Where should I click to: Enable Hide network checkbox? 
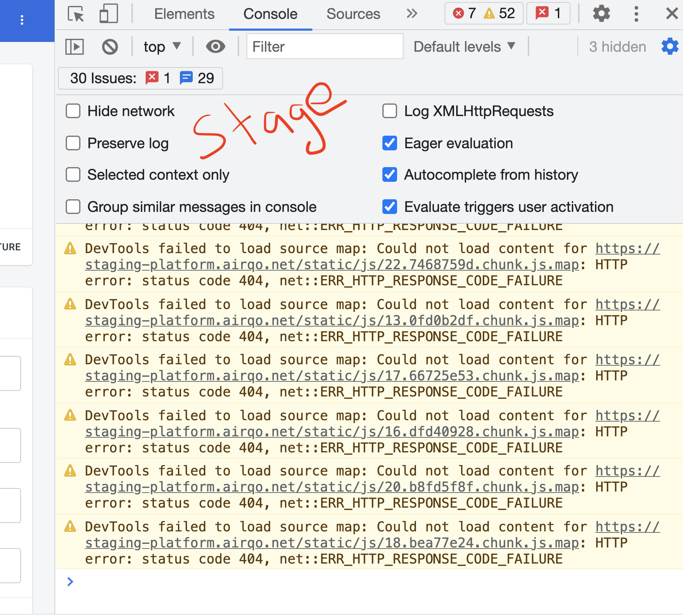(x=73, y=111)
